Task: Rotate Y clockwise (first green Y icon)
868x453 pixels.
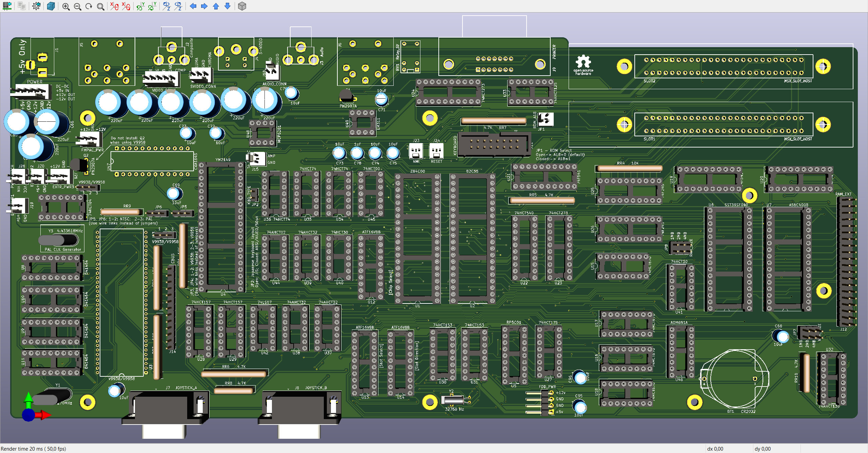Action: [x=140, y=6]
